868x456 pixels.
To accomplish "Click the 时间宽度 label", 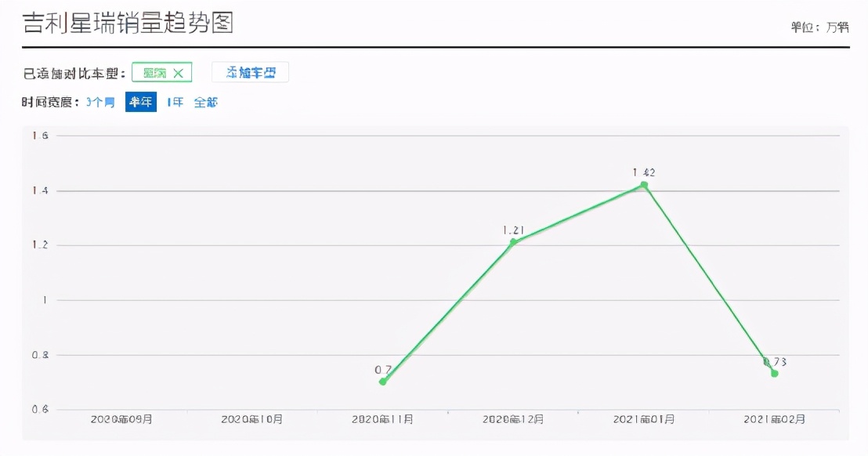I will (x=50, y=103).
